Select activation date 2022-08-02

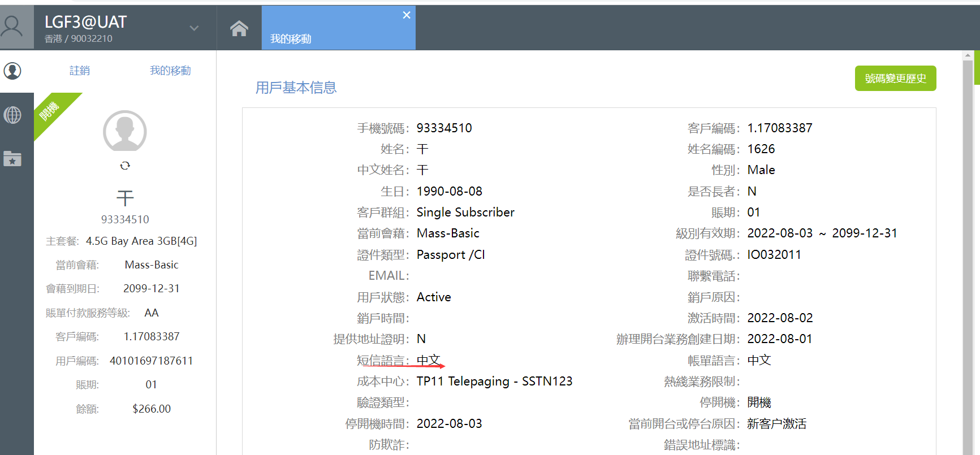tap(780, 318)
